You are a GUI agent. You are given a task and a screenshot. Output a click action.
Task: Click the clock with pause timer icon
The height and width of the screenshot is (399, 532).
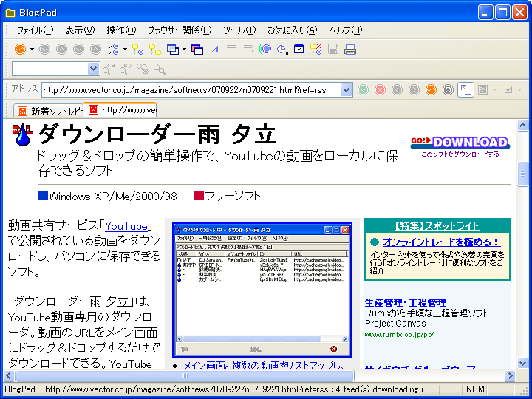pyautogui.click(x=282, y=50)
